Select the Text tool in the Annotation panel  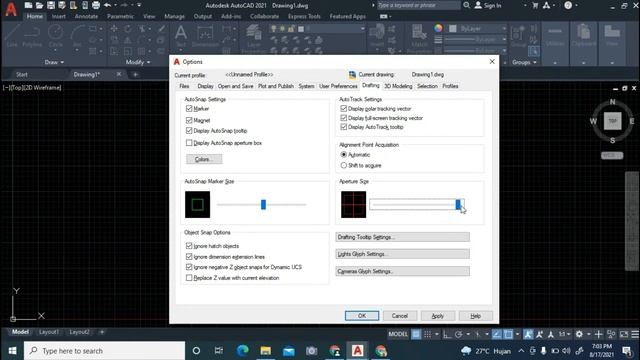point(181,36)
